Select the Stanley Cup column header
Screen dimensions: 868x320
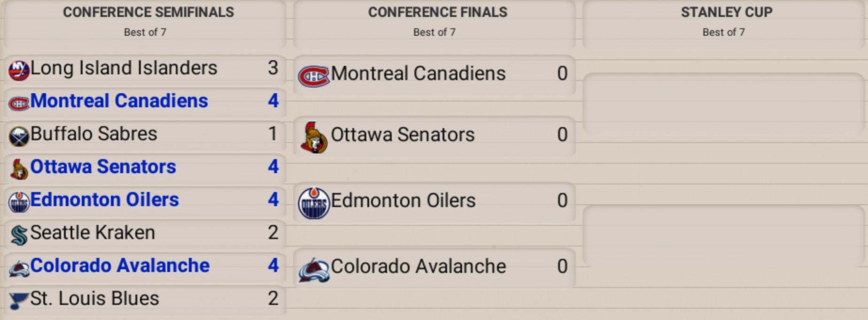(726, 12)
